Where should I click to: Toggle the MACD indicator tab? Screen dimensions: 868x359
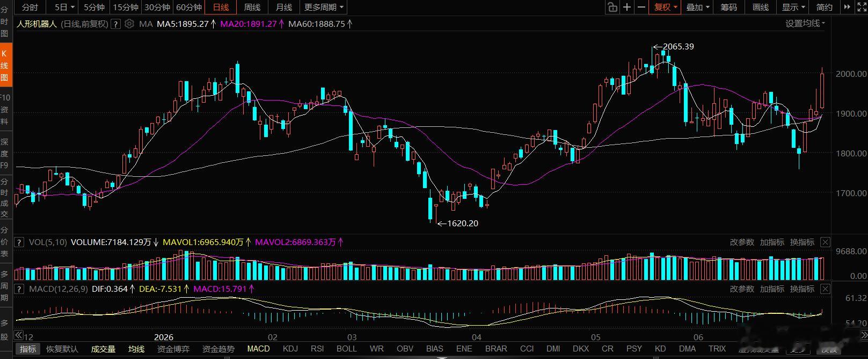point(258,349)
